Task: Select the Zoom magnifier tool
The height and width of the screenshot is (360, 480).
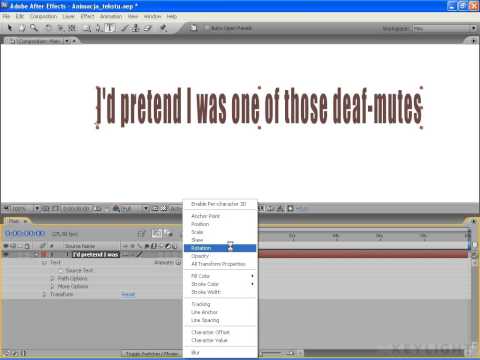Action: coord(34,28)
